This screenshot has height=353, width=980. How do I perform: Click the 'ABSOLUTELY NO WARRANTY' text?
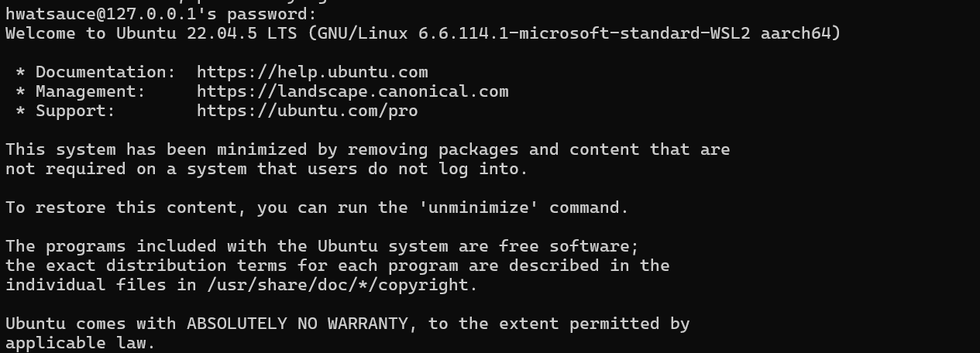(x=297, y=324)
